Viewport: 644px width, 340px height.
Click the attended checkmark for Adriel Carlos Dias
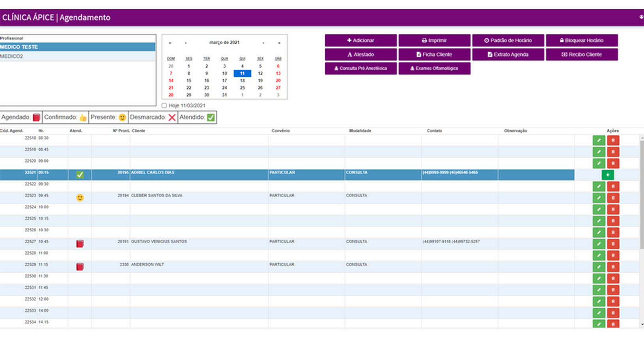pos(80,175)
